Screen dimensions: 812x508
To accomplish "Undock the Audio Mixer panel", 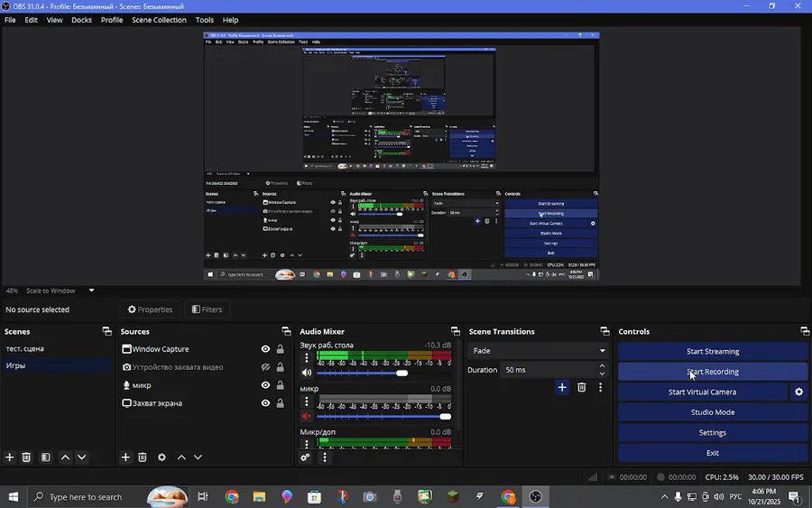I will point(456,331).
